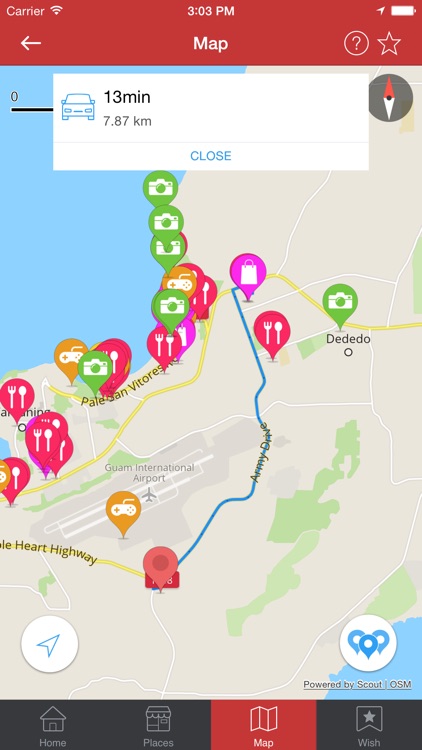422x750 pixels.
Task: Select the magenta shopping bag pin
Action: point(248,276)
